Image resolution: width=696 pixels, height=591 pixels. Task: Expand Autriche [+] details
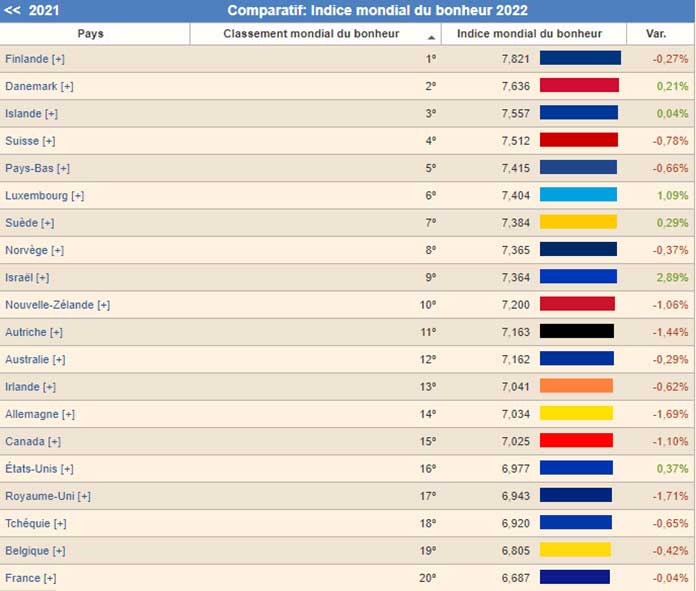pyautogui.click(x=56, y=332)
